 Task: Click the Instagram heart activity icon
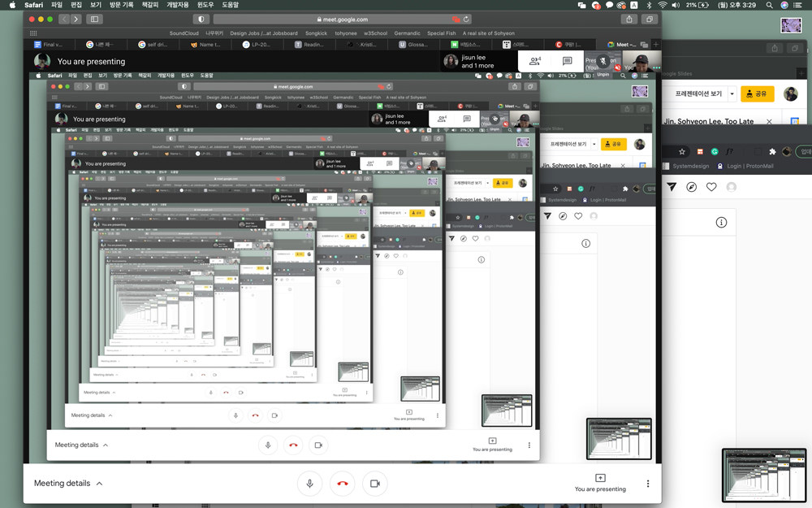(711, 187)
